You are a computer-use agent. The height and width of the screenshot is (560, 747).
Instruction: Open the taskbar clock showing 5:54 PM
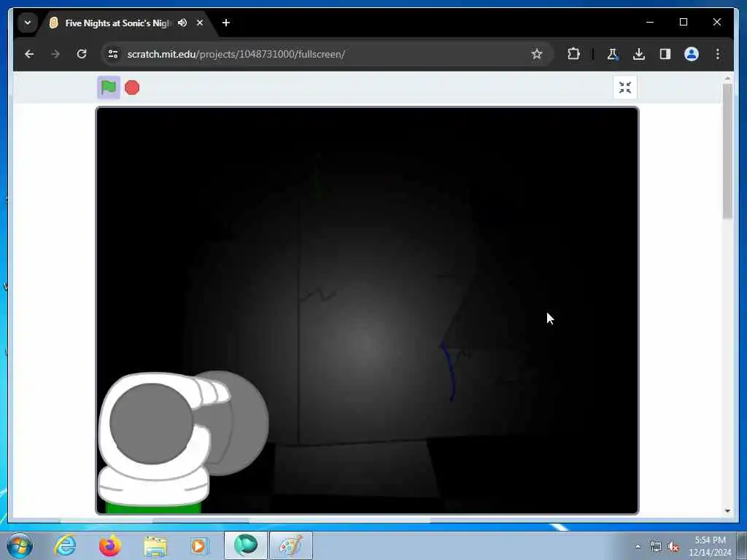[x=710, y=546]
